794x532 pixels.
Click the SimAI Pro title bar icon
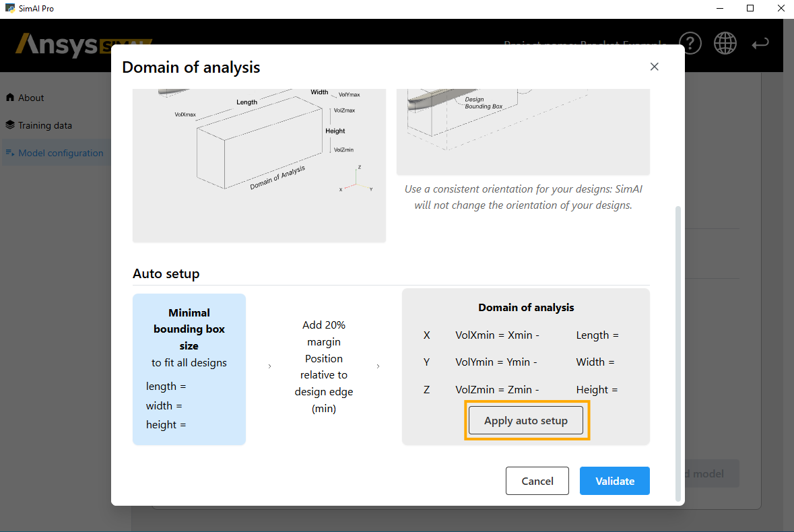9,9
